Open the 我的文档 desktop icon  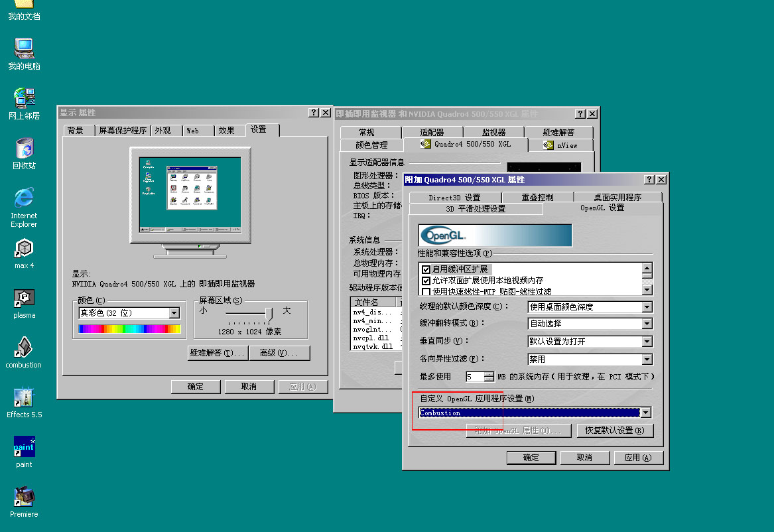(x=24, y=11)
